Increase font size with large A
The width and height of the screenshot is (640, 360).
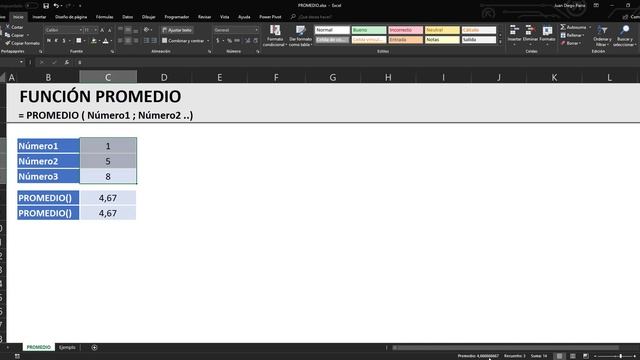[x=102, y=30]
